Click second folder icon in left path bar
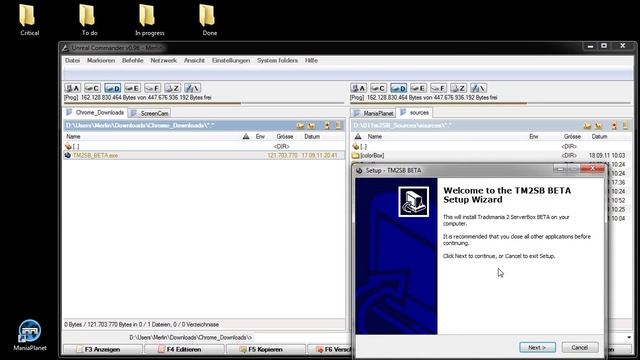Viewport: 640px width, 360px height. 311,126
